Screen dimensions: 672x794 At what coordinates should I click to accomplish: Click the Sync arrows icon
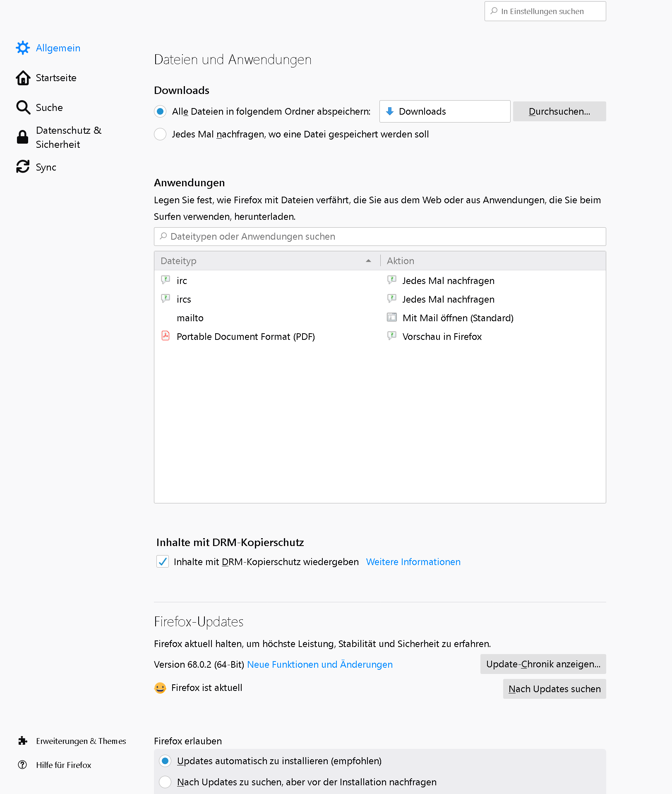click(x=23, y=167)
